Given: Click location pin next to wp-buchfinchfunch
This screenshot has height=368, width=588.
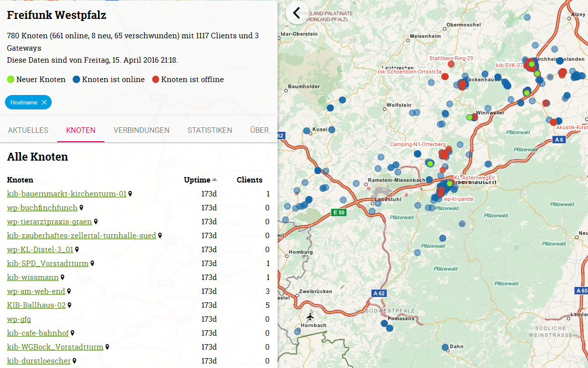Looking at the screenshot, I should click(81, 207).
